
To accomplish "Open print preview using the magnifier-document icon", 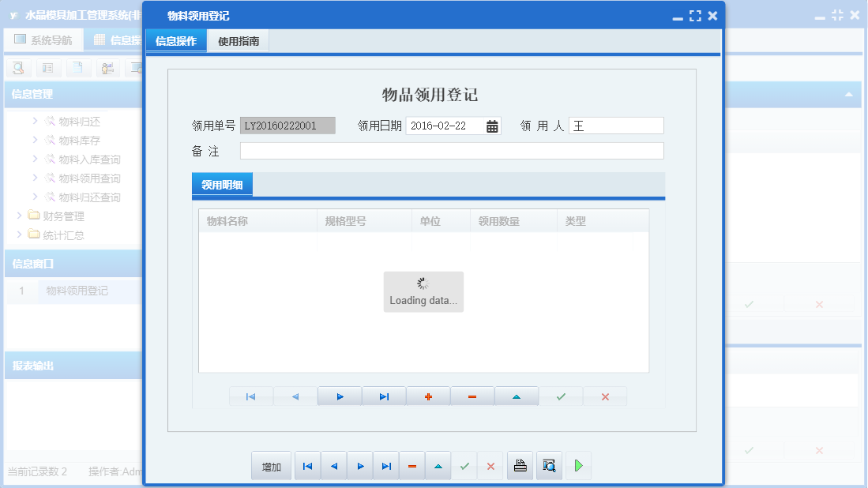I will pyautogui.click(x=548, y=465).
